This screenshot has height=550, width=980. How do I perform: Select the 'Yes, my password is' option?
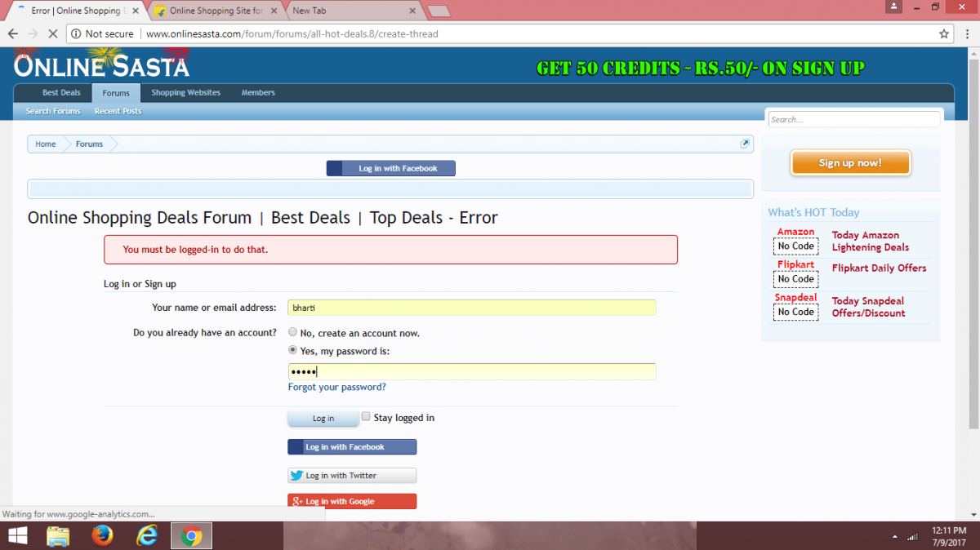tap(292, 350)
